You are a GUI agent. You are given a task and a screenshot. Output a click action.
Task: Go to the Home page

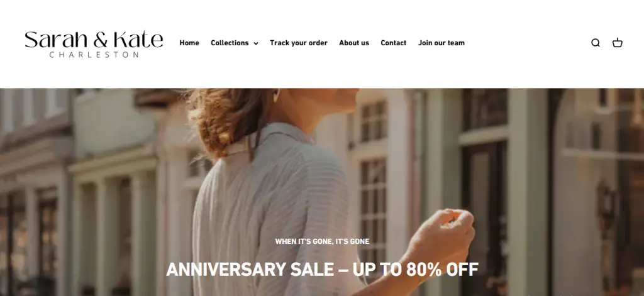pyautogui.click(x=189, y=43)
